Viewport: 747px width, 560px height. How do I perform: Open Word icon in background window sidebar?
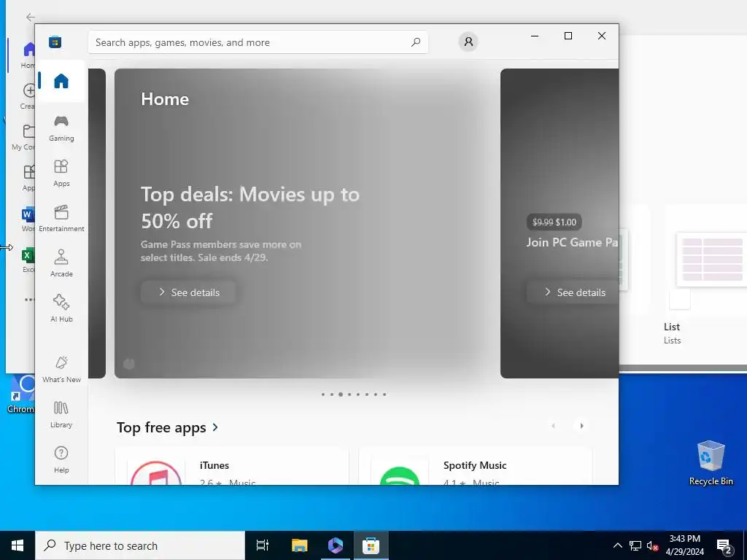[x=28, y=215]
